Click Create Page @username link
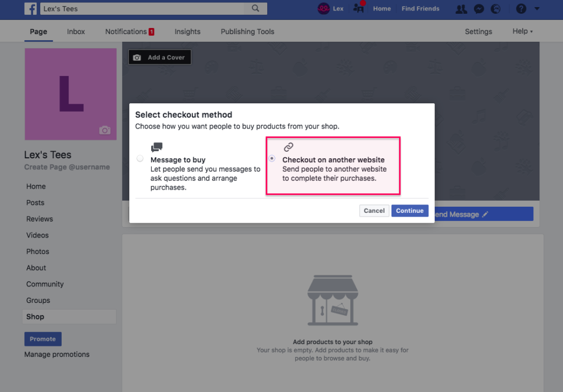 (67, 167)
